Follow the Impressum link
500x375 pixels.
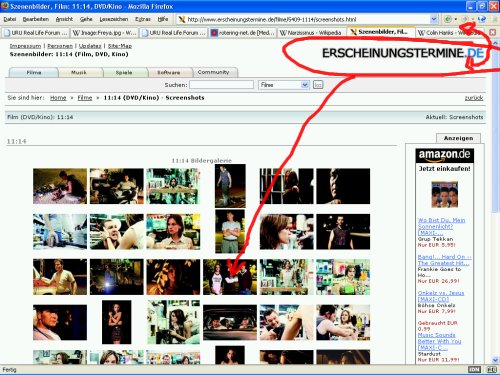25,46
